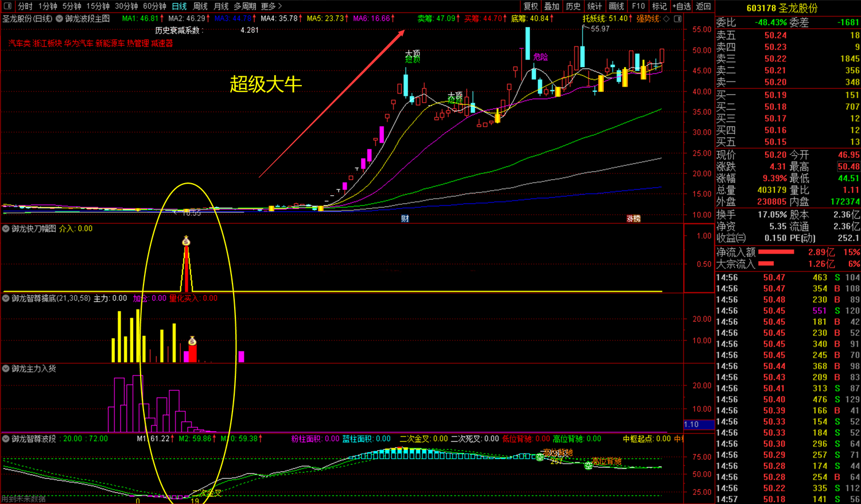This screenshot has height=504, width=861.
Task: Click the 托妖线: 51.40 readout
Action: (607, 18)
